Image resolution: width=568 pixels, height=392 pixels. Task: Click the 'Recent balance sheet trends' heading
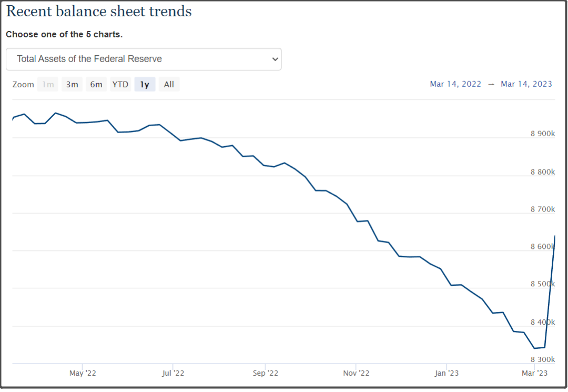coord(99,11)
